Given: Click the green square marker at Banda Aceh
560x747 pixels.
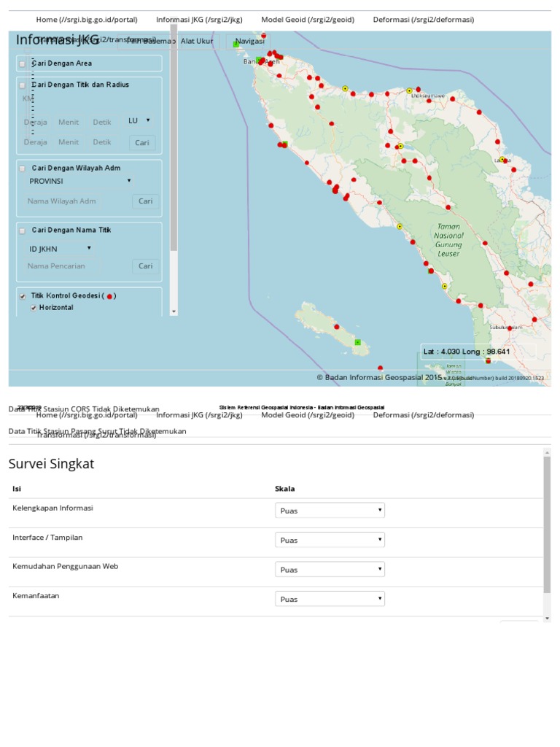Looking at the screenshot, I should pyautogui.click(x=259, y=60).
